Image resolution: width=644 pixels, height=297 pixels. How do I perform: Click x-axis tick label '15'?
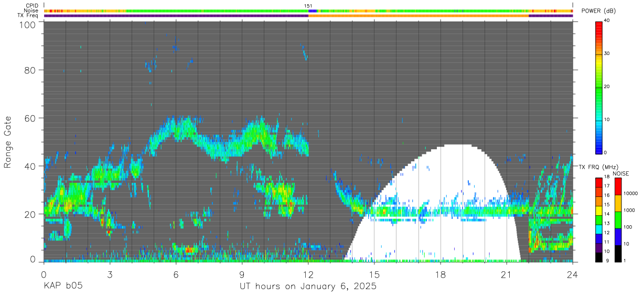374,274
